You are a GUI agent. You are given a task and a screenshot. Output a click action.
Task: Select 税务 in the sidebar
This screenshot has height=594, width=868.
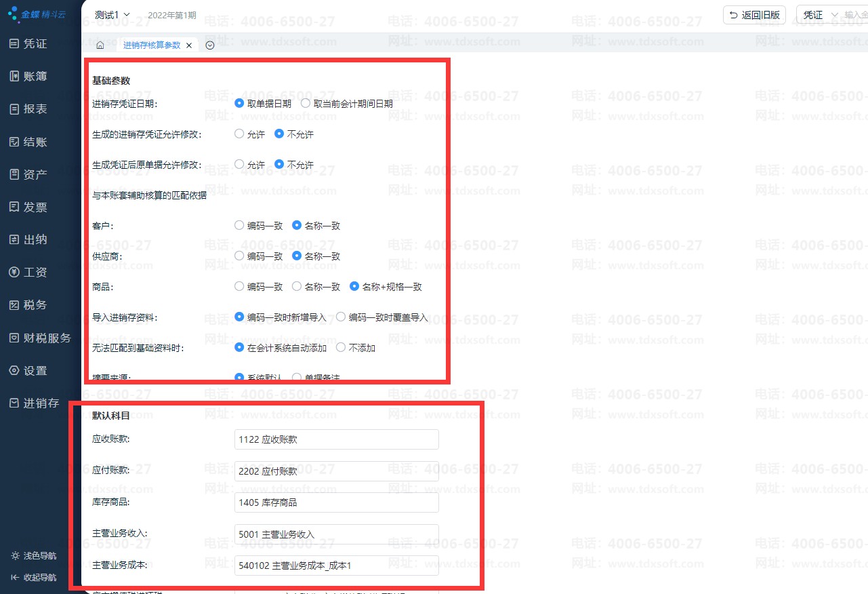pyautogui.click(x=28, y=305)
